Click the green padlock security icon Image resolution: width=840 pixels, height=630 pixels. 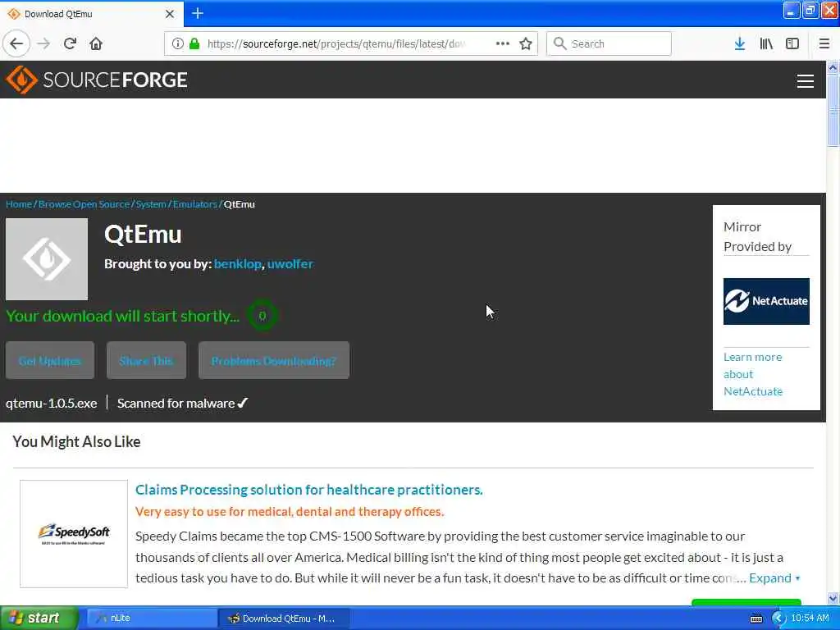click(194, 43)
